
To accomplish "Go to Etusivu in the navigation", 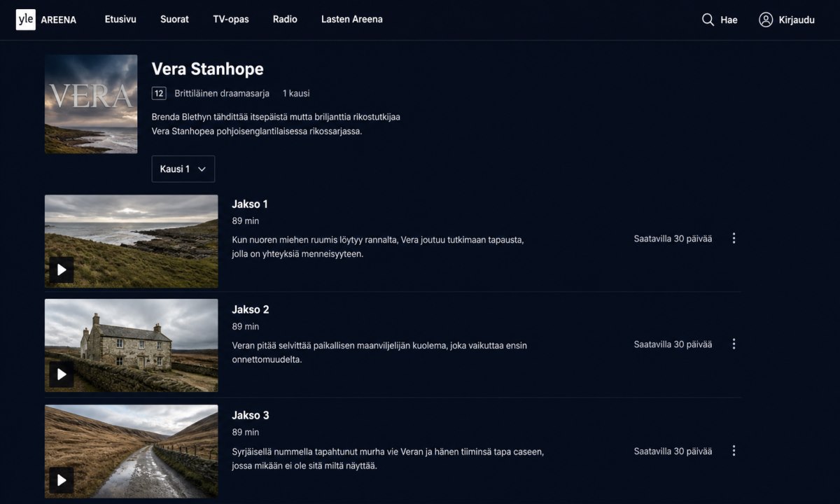I will tap(120, 20).
